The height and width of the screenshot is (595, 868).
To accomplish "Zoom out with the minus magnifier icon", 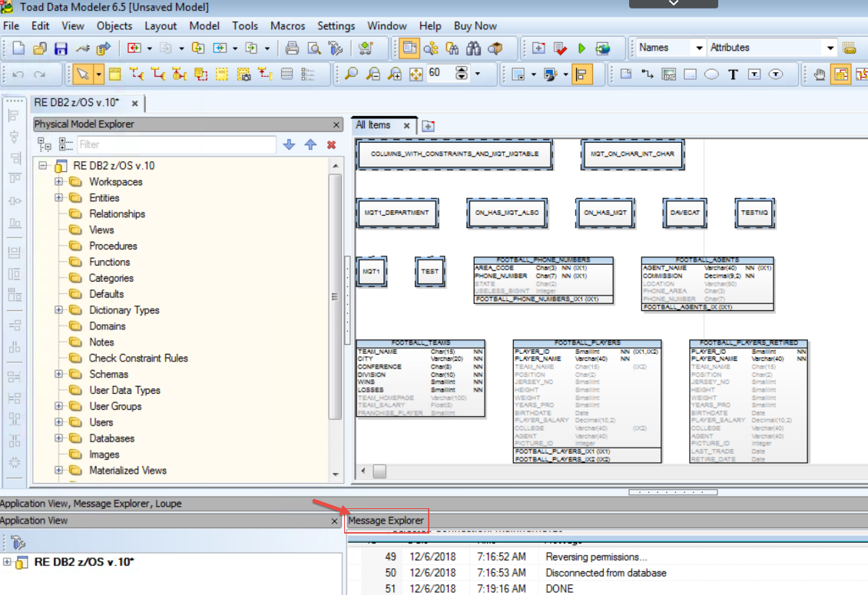I will (373, 74).
